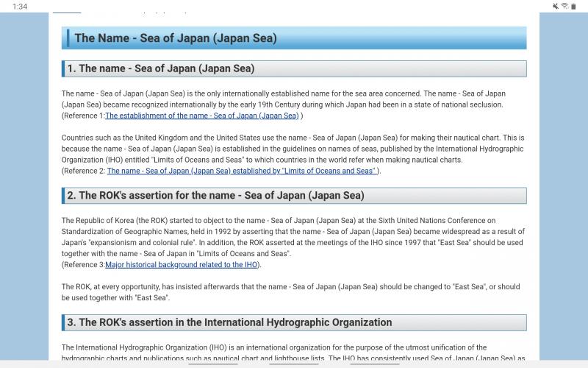Tap the right navigation pill at bottom

pyautogui.click(x=375, y=364)
